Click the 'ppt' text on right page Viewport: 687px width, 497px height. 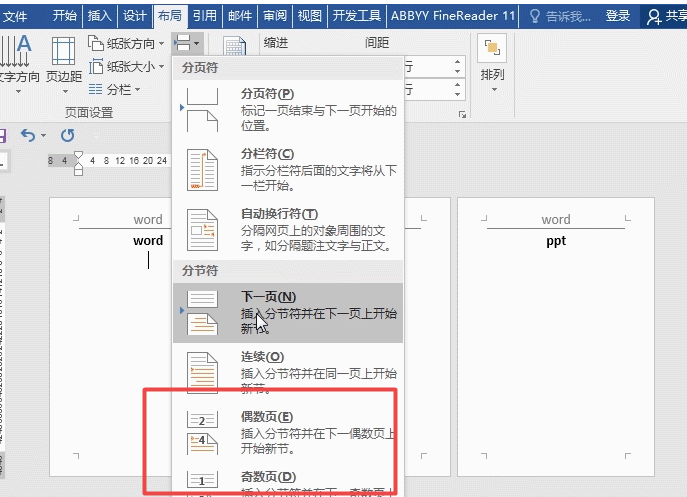coord(556,241)
